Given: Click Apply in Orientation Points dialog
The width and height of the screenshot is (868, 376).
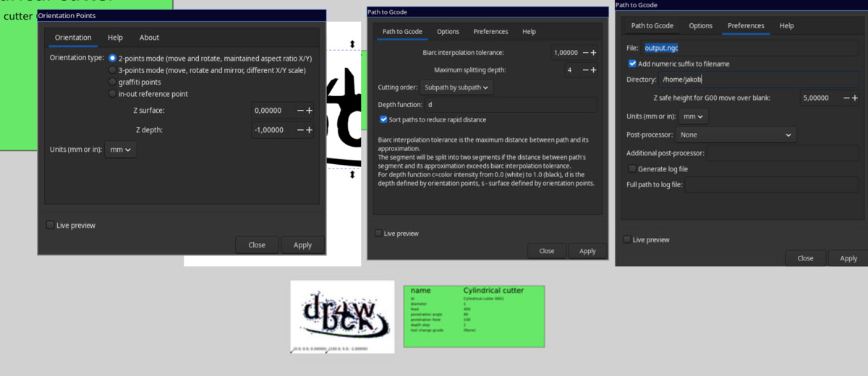Looking at the screenshot, I should point(302,245).
